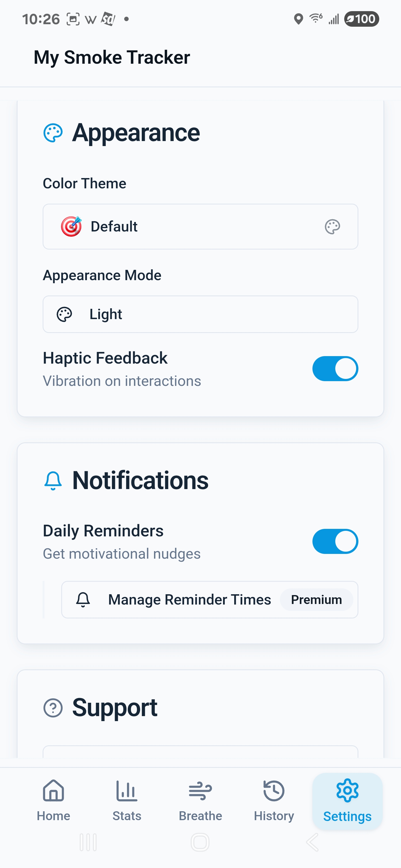
Task: Tap the Support question mark icon
Action: 53,707
